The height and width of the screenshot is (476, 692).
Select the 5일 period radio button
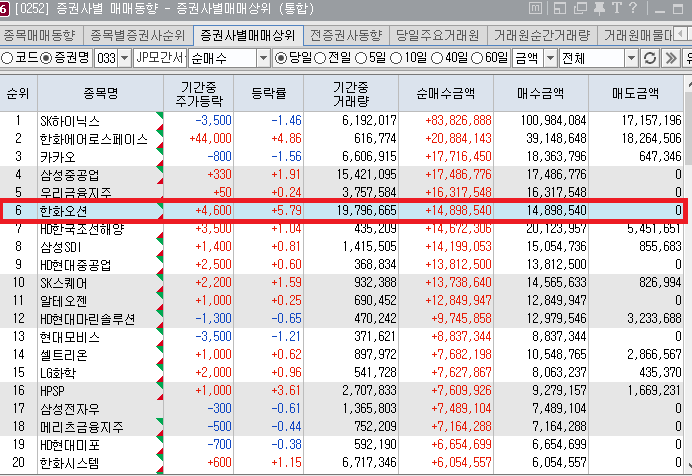(361, 58)
